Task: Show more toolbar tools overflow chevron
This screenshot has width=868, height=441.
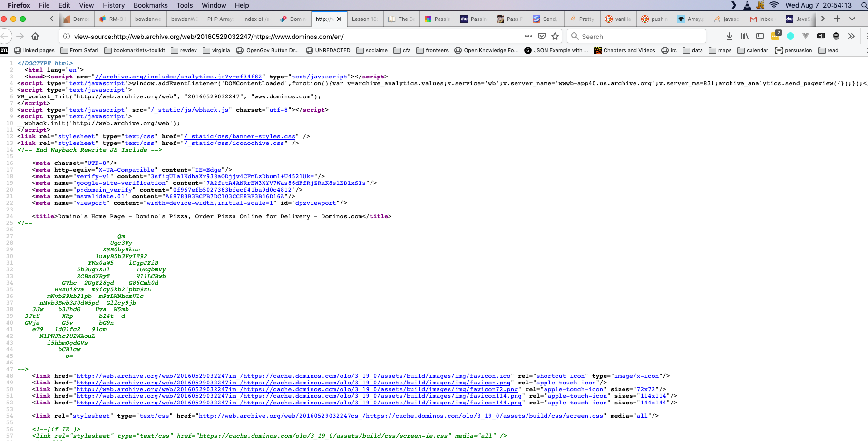Action: pos(851,36)
